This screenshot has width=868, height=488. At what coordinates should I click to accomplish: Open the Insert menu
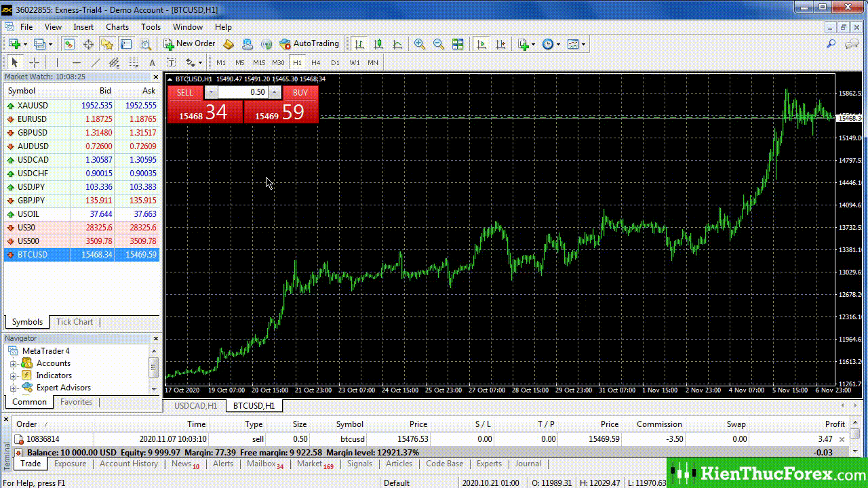83,27
